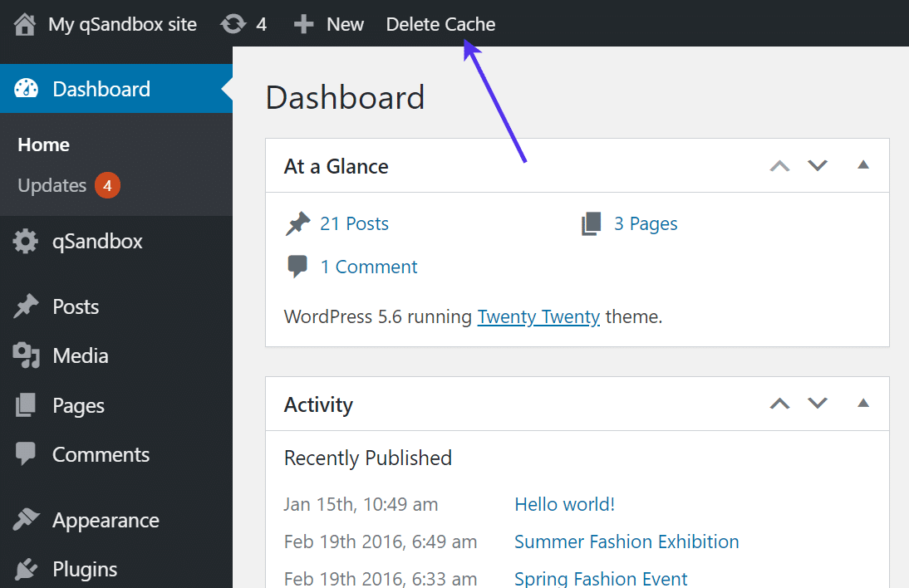Open Appearance via its paintbrush icon
The image size is (909, 588).
(27, 520)
